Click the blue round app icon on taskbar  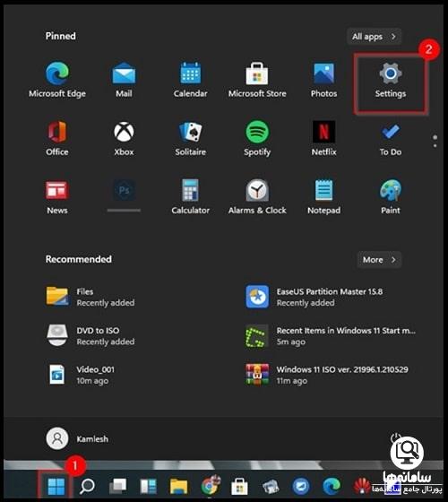click(301, 486)
